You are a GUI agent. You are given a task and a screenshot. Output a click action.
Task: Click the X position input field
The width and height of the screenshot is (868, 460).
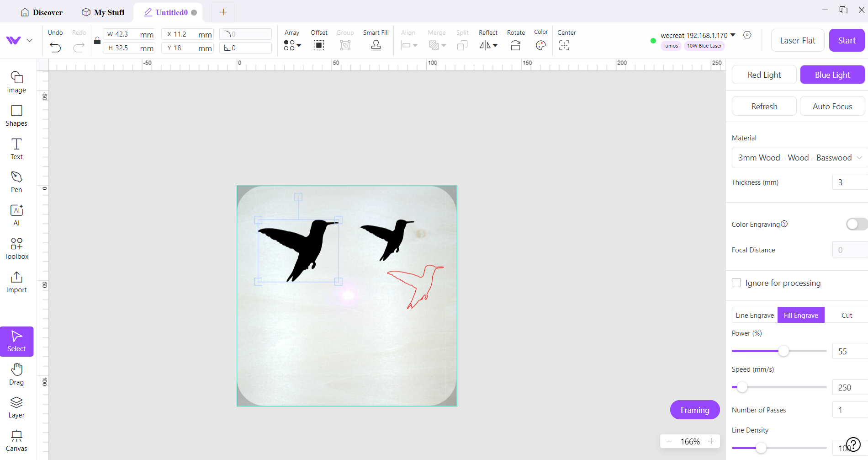187,34
